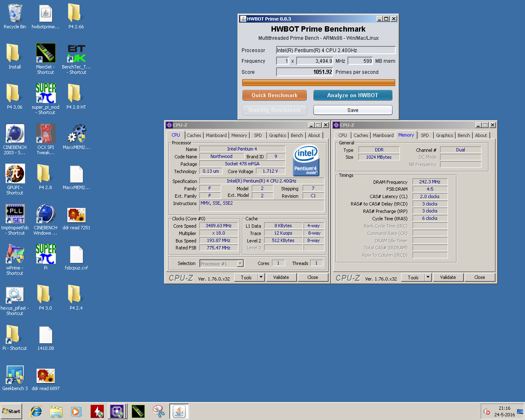This screenshot has width=525, height=420.
Task: Click Analyze on HWBOT button
Action: [x=353, y=95]
